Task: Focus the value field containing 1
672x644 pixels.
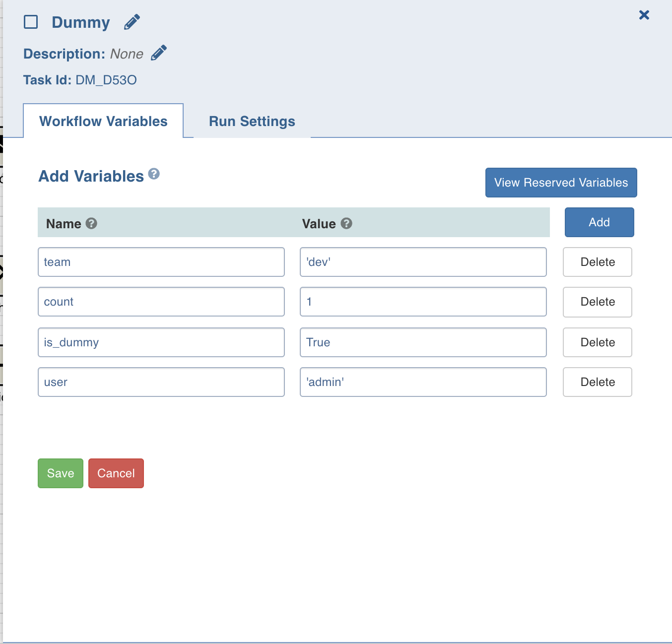Action: 423,302
